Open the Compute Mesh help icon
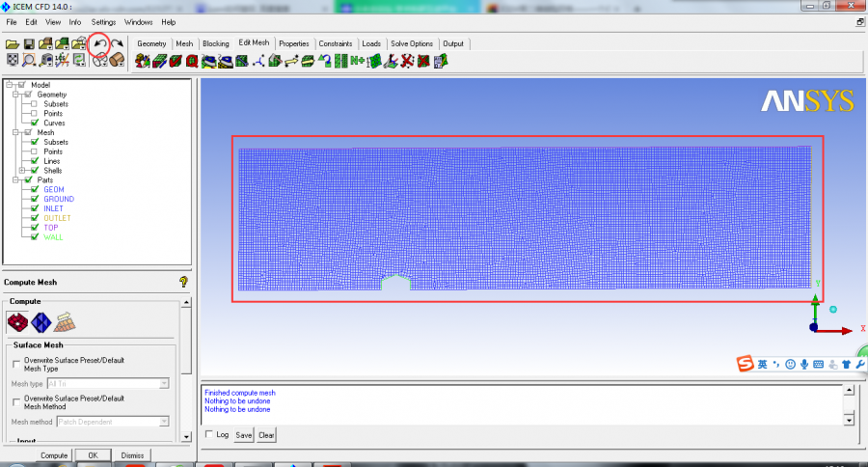 (x=184, y=282)
